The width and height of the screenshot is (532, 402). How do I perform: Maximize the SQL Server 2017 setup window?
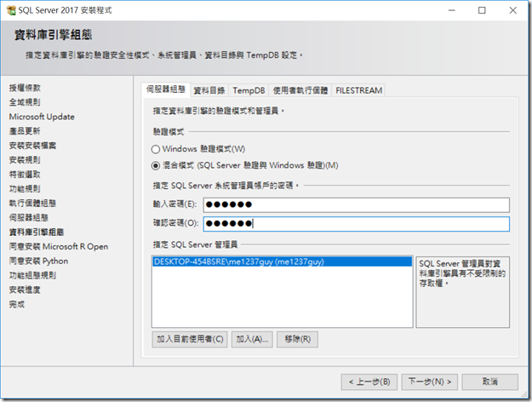(x=482, y=10)
